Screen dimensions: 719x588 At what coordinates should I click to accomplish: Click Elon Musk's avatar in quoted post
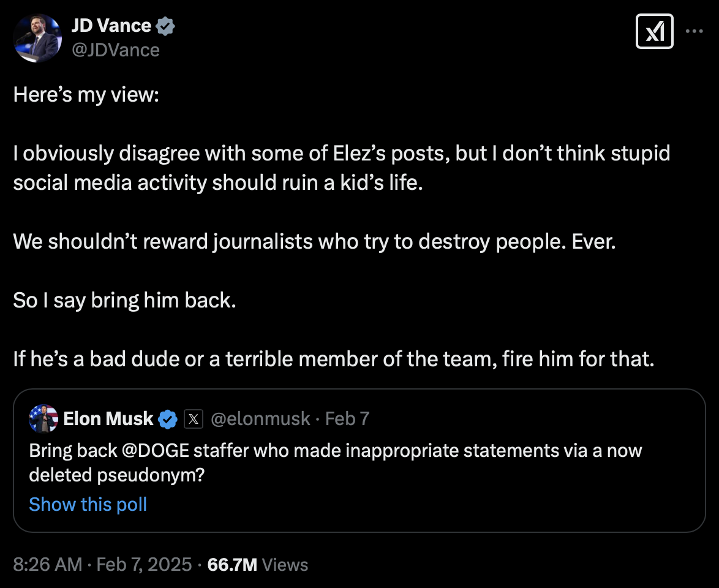click(43, 419)
